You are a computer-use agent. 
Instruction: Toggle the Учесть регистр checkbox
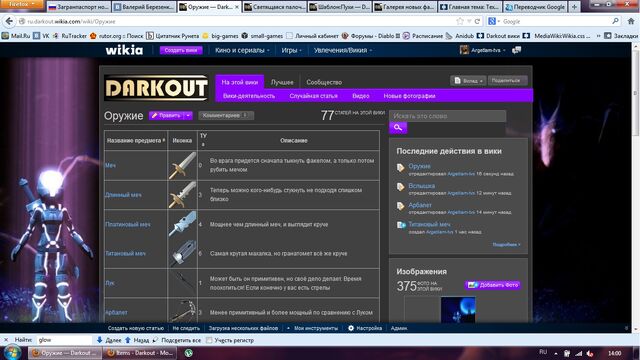pos(209,340)
